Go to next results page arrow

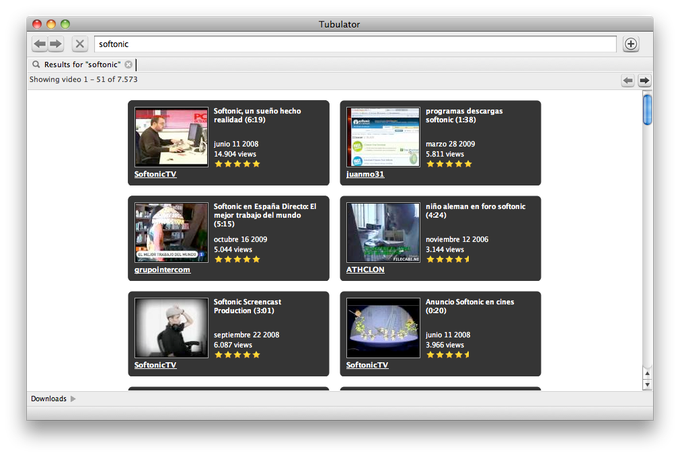644,80
